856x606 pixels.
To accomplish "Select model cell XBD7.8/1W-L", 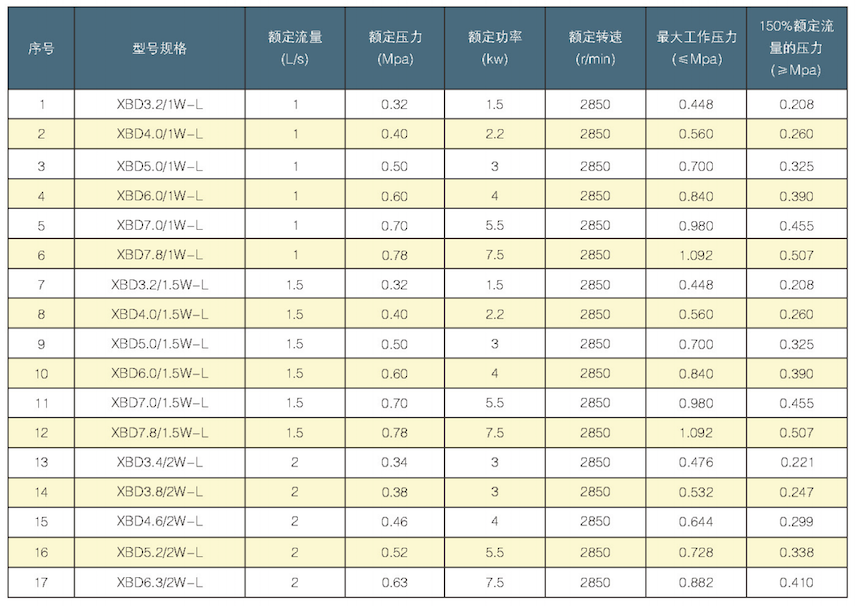I will click(160, 254).
